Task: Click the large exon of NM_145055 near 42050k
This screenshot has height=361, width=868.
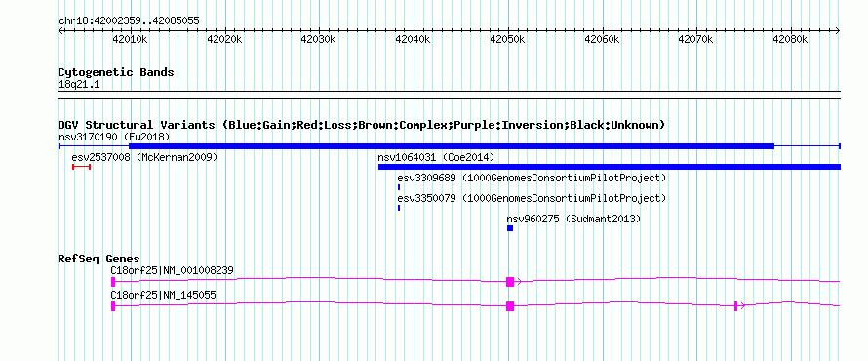Action: (510, 306)
